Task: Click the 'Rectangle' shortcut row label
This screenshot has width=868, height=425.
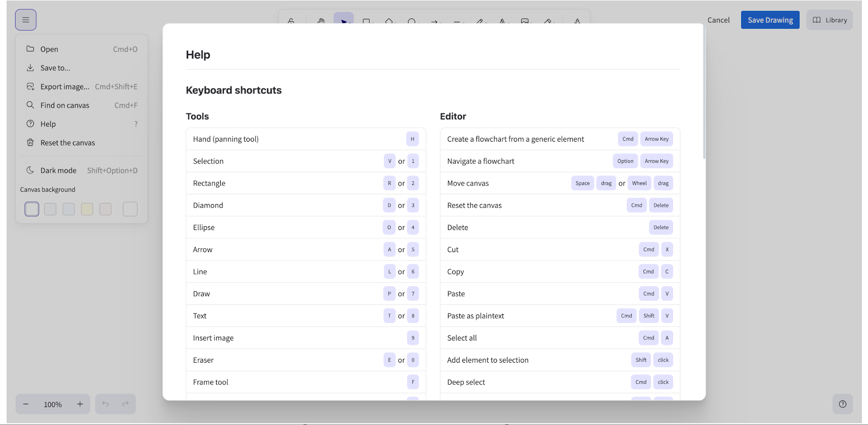Action: [x=209, y=183]
